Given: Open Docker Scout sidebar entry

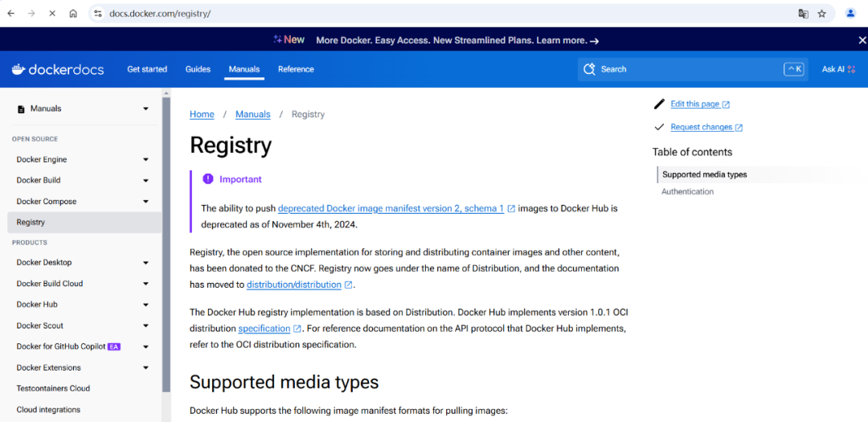Looking at the screenshot, I should [40, 326].
